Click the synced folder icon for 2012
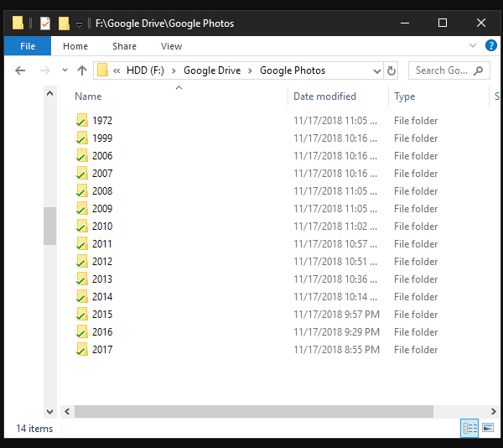 pos(82,261)
